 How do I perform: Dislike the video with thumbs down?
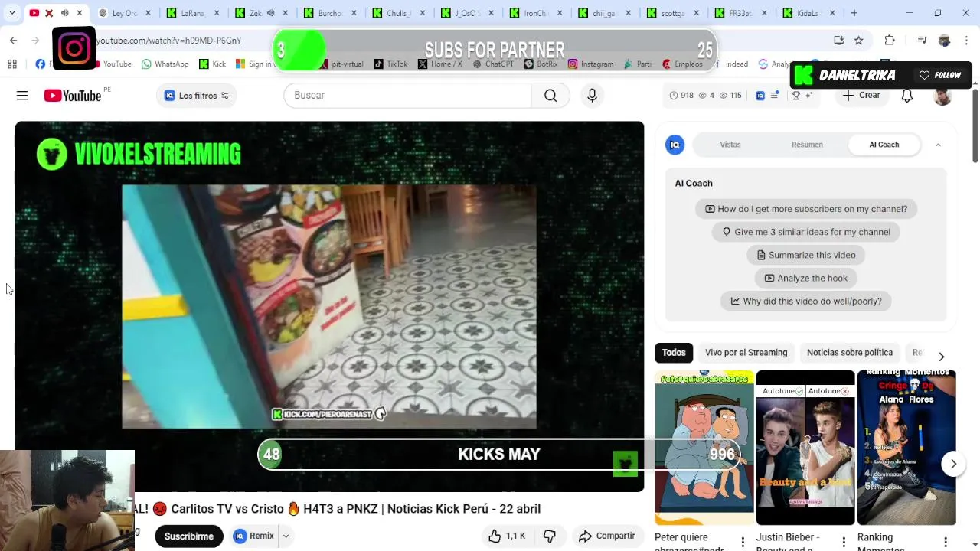tap(550, 536)
